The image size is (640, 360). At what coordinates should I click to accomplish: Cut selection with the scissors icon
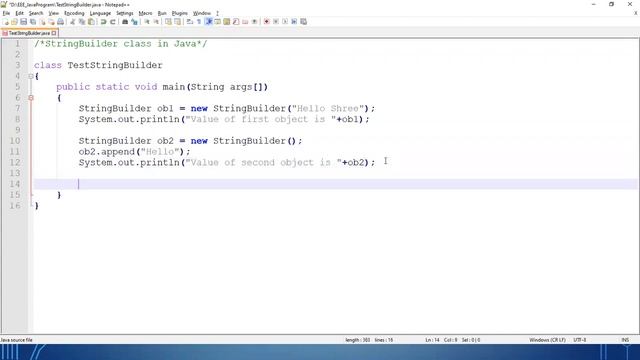click(73, 22)
